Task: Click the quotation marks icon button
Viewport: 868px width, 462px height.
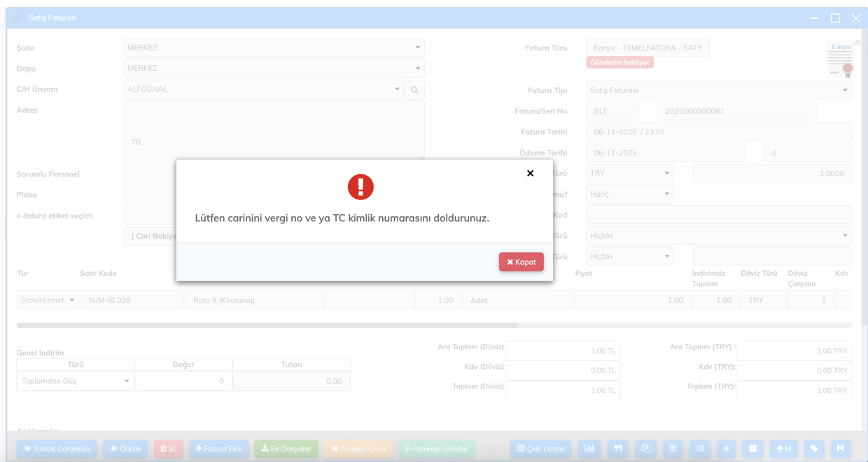Action: point(617,449)
